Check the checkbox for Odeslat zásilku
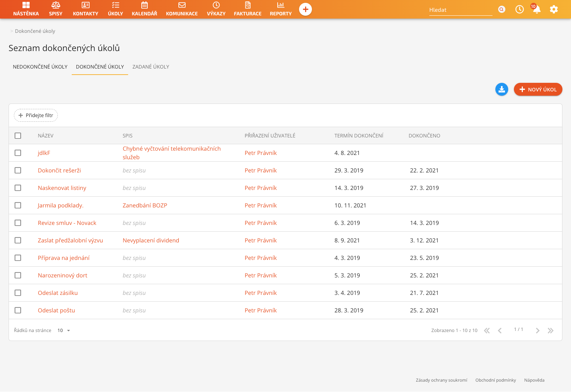571x392 pixels. [18, 293]
